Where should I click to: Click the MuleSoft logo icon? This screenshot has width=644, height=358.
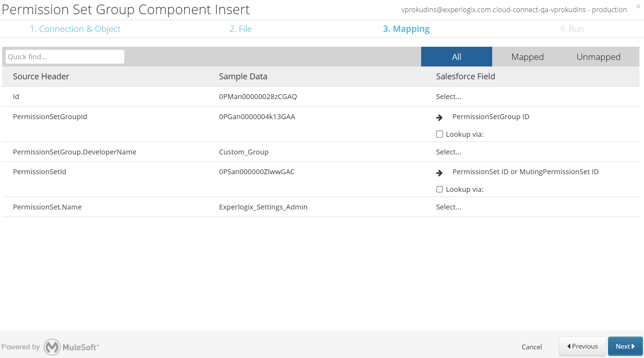[x=52, y=347]
